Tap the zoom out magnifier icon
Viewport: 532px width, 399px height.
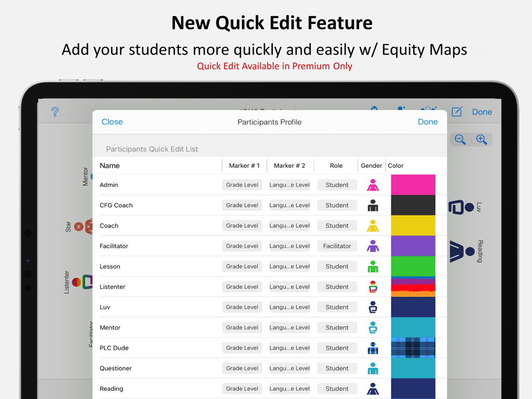460,139
